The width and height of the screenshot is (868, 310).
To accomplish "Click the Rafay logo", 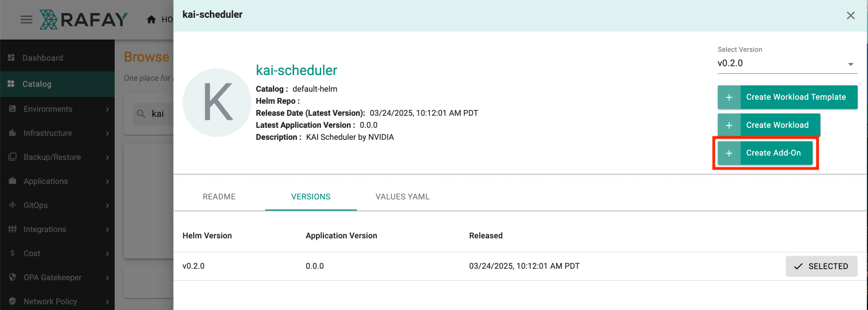I will point(83,19).
